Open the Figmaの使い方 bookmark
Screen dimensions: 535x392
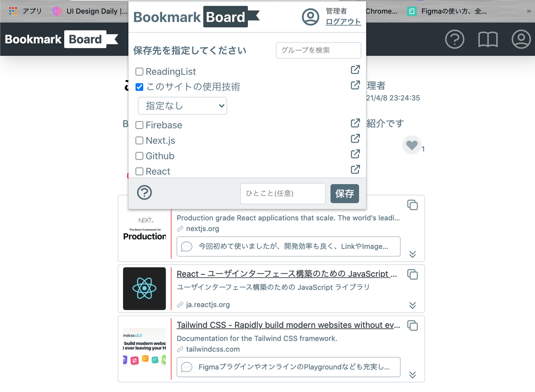[448, 11]
